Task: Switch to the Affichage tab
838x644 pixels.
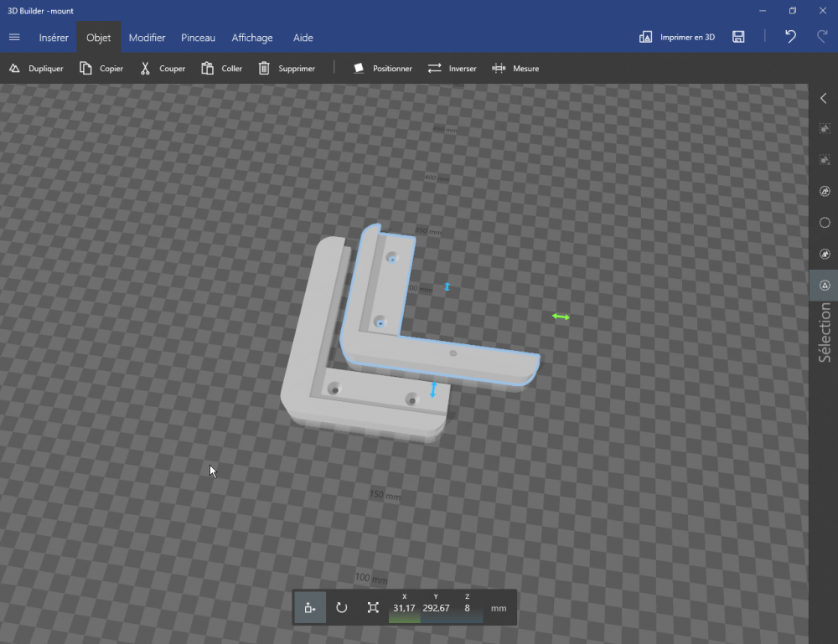Action: coord(252,38)
